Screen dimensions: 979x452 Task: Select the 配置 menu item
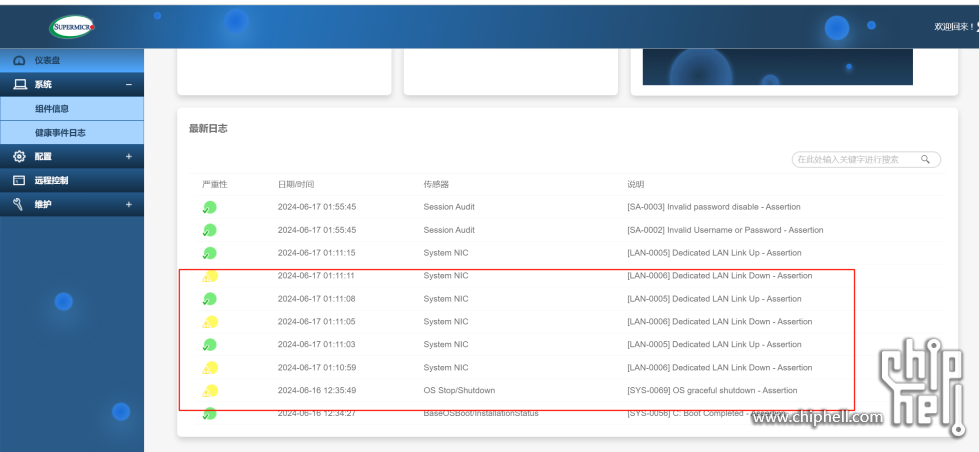tap(72, 157)
